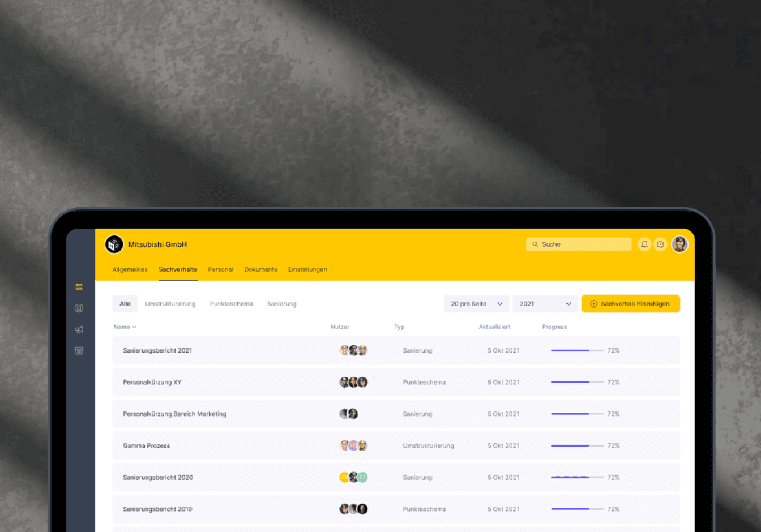The height and width of the screenshot is (532, 761).
Task: Click the megaphone announcements sidebar icon
Action: click(79, 329)
